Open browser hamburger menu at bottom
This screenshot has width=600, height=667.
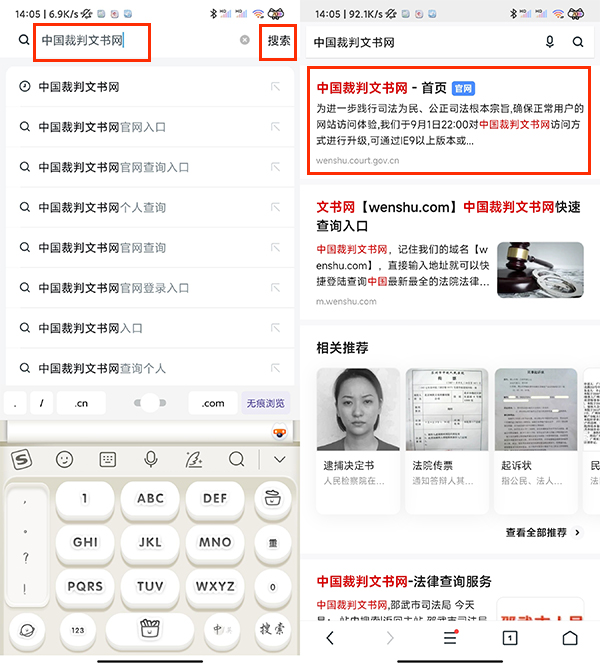pos(450,638)
